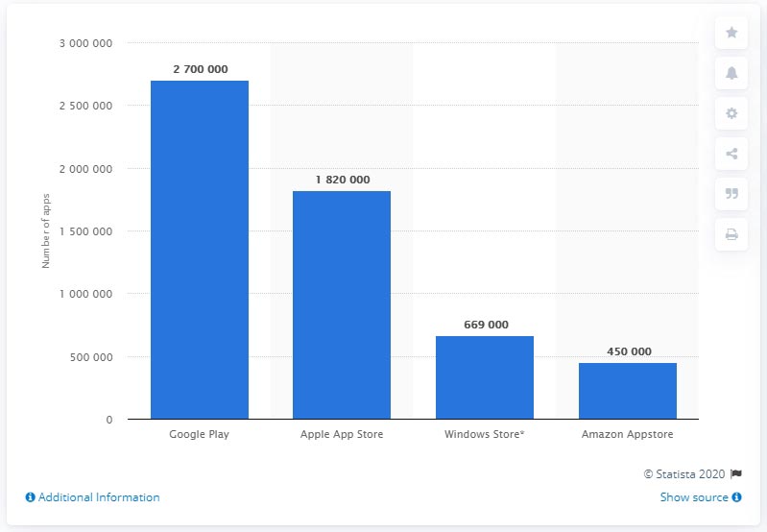This screenshot has width=767, height=532.
Task: Click the 3 000 000 axis tick label
Action: pos(86,43)
